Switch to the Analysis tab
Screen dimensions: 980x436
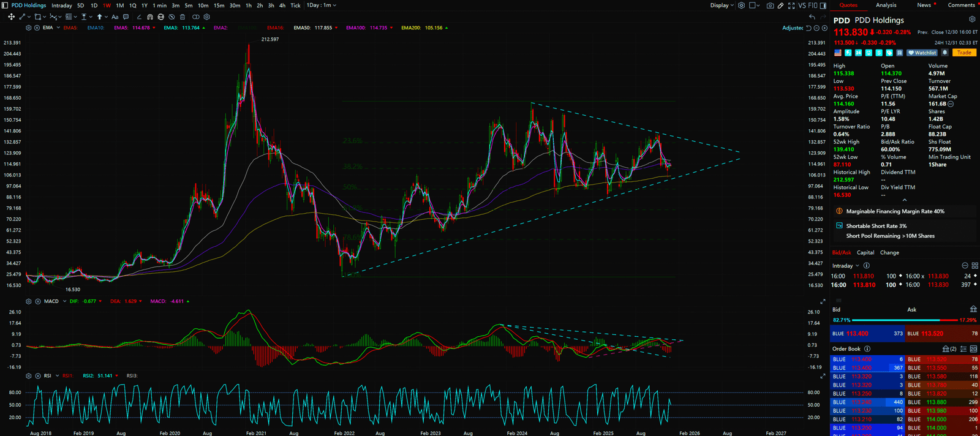pyautogui.click(x=886, y=5)
